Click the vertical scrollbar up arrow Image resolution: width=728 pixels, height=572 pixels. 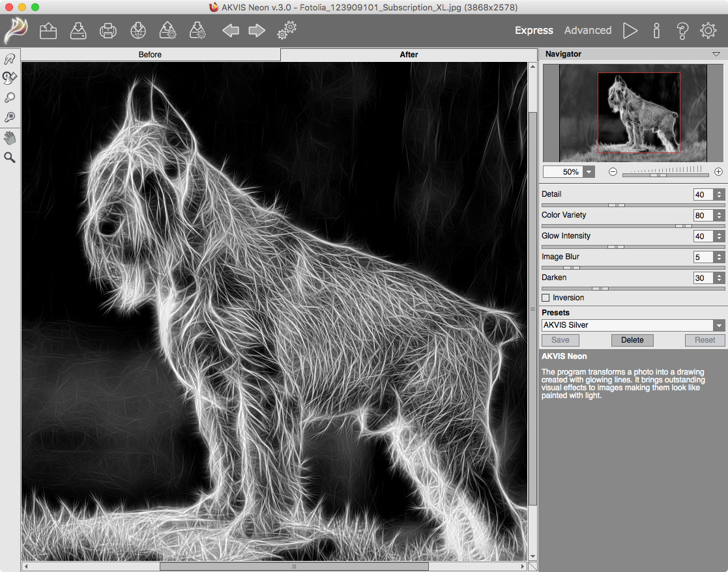point(532,67)
